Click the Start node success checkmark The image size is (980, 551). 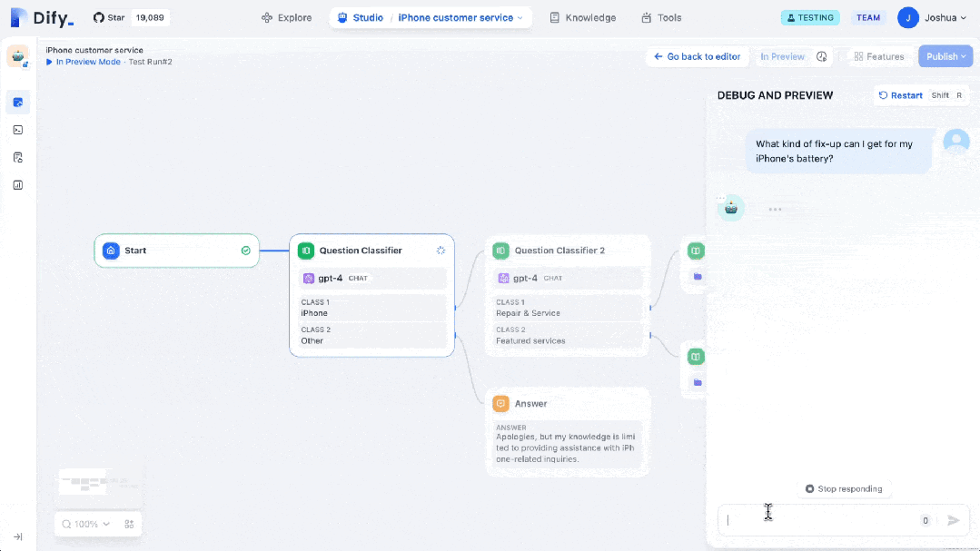pos(245,251)
